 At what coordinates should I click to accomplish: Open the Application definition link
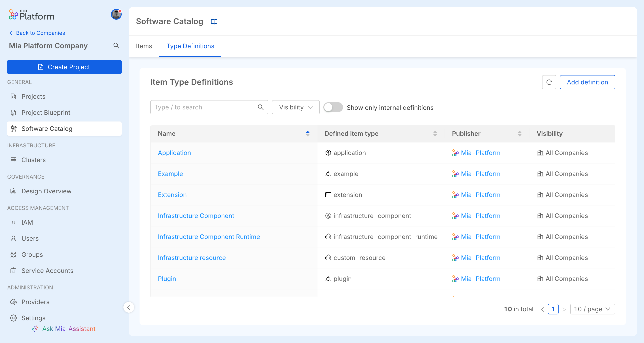click(174, 153)
